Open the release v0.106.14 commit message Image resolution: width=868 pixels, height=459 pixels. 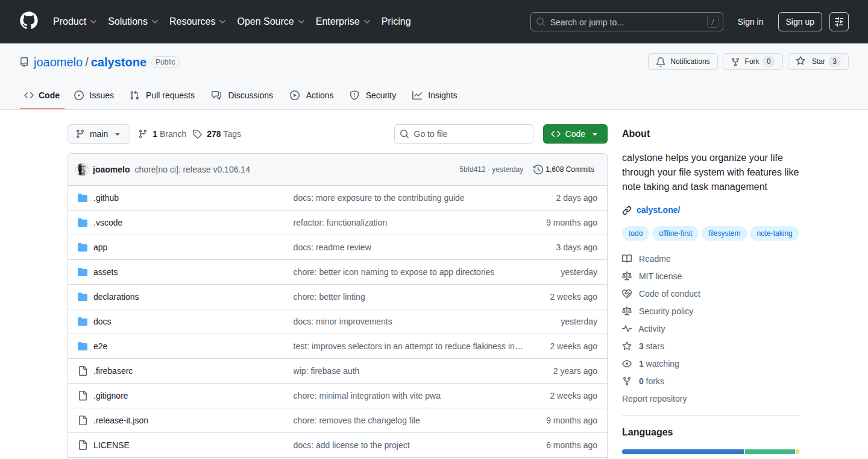pos(192,169)
